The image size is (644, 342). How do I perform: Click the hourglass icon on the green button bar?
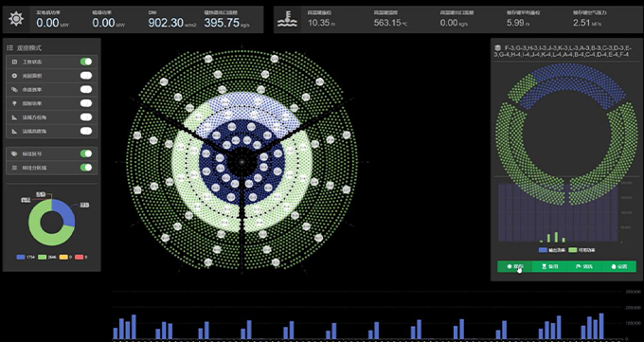(545, 266)
